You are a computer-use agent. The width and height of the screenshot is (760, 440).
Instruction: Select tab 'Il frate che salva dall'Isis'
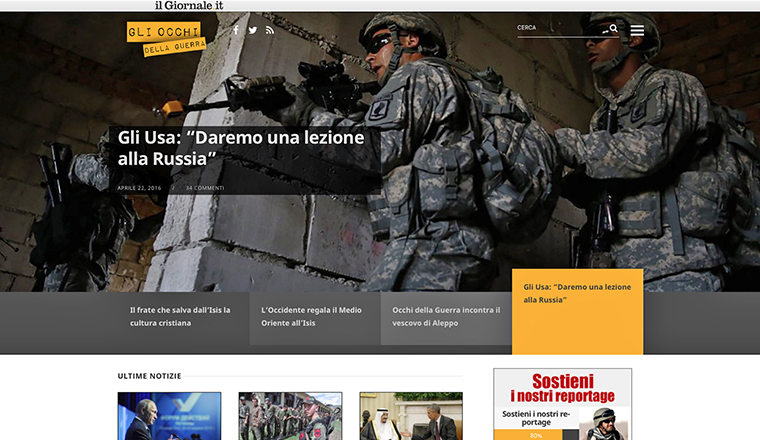pyautogui.click(x=183, y=318)
